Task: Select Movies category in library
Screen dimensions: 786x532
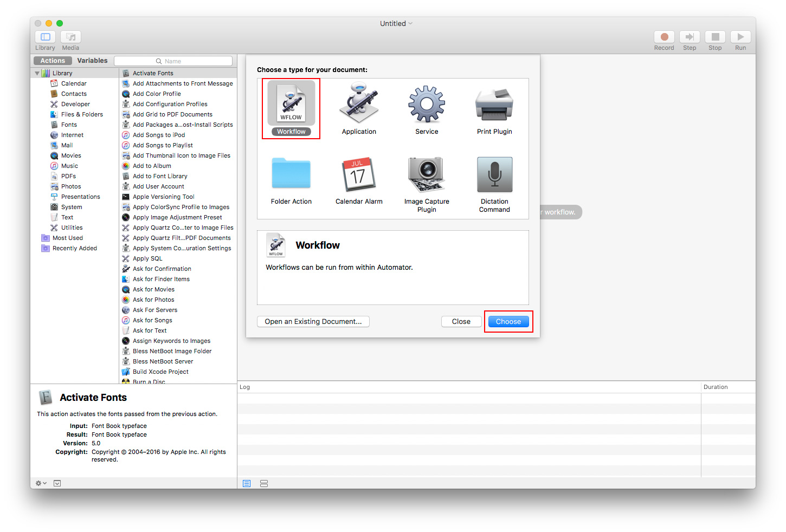Action: [71, 155]
